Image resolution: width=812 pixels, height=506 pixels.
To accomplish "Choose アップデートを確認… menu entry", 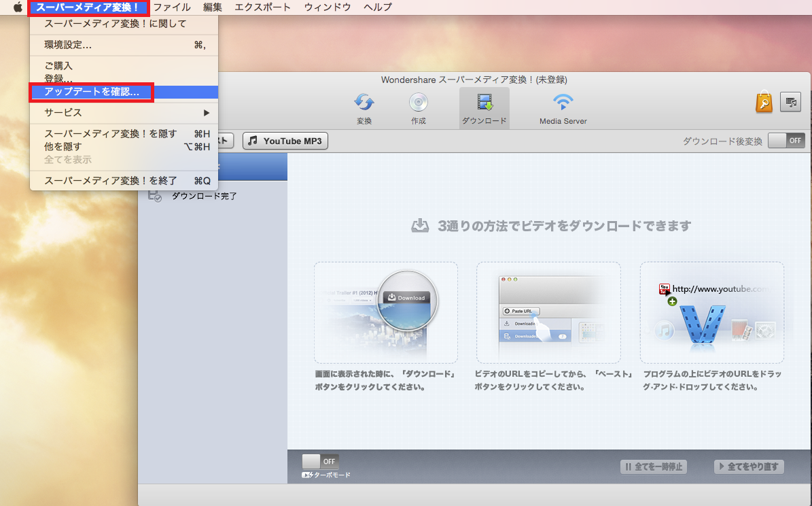I will (124, 92).
